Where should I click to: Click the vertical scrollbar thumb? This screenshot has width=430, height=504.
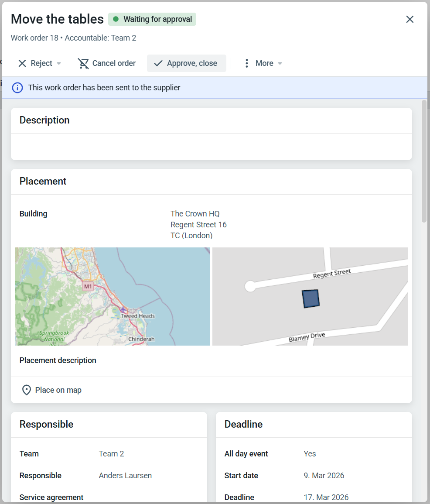[424, 161]
